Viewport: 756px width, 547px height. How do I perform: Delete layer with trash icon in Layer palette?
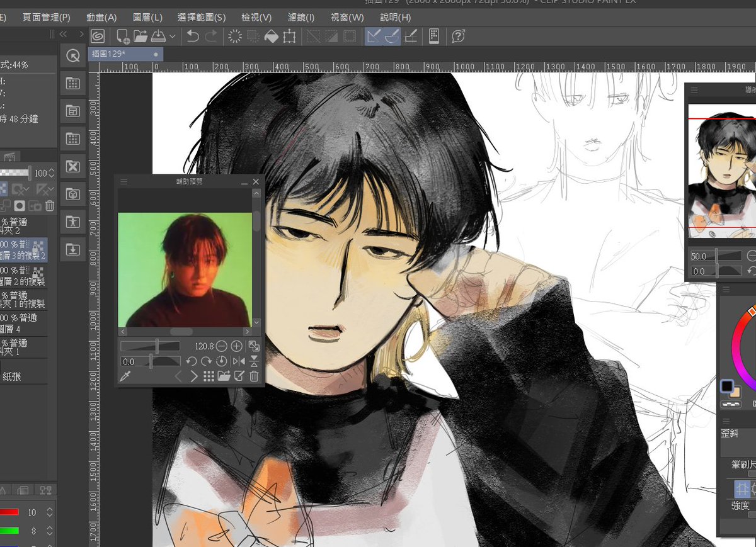coord(50,205)
